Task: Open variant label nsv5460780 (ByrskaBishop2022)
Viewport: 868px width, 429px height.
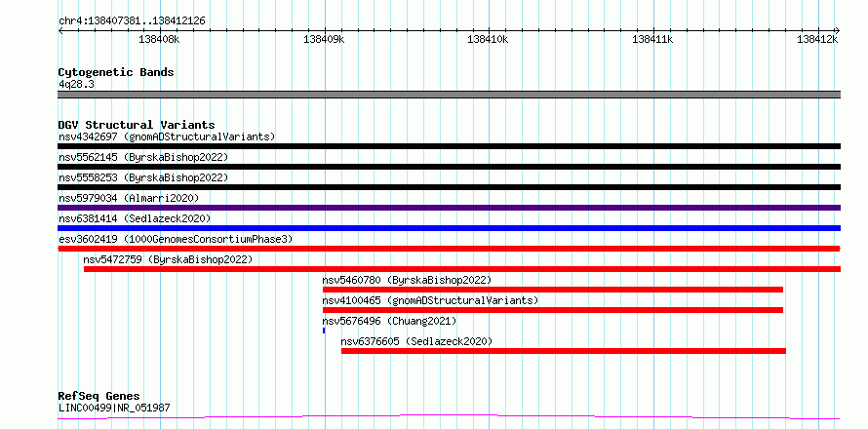Action: pyautogui.click(x=407, y=280)
